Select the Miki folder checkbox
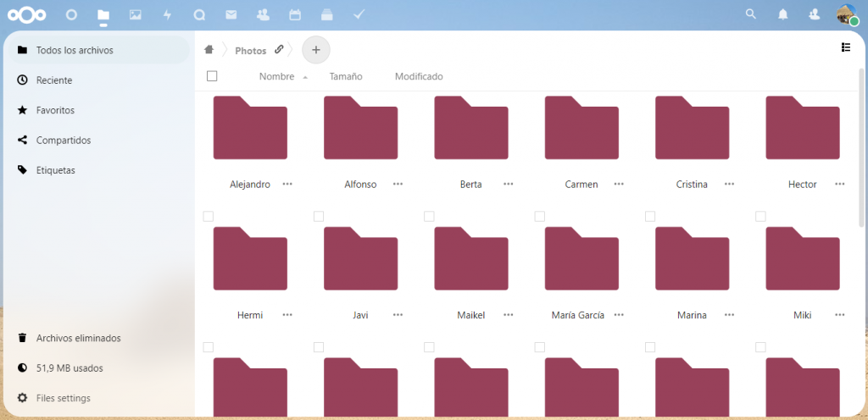 [x=760, y=216]
